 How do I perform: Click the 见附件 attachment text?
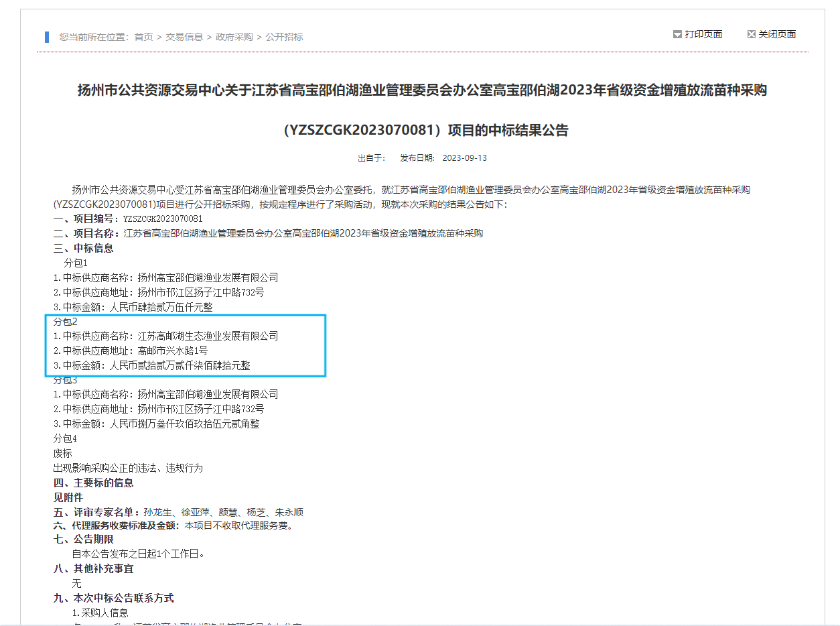[x=68, y=497]
